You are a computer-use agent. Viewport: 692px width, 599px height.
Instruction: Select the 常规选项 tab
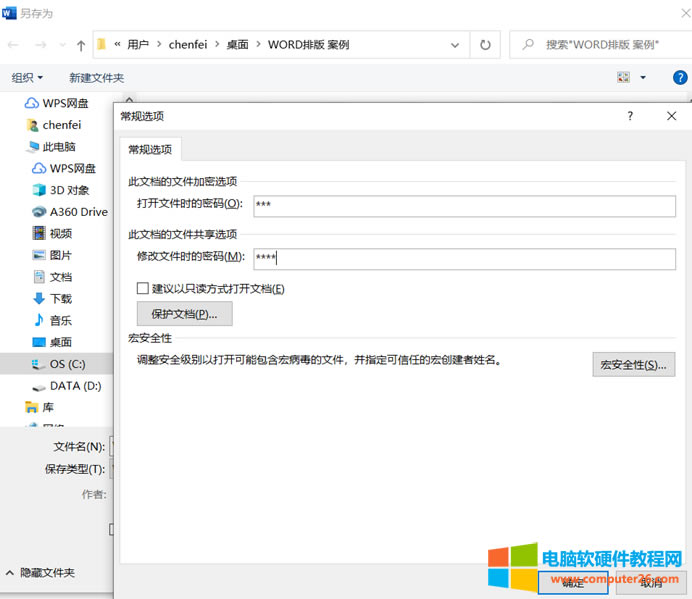pos(150,149)
